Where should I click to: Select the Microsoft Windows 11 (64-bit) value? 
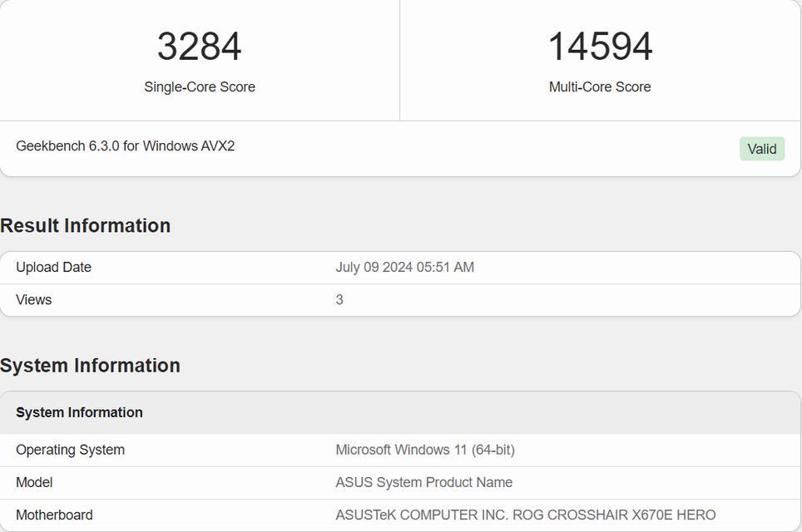coord(425,450)
